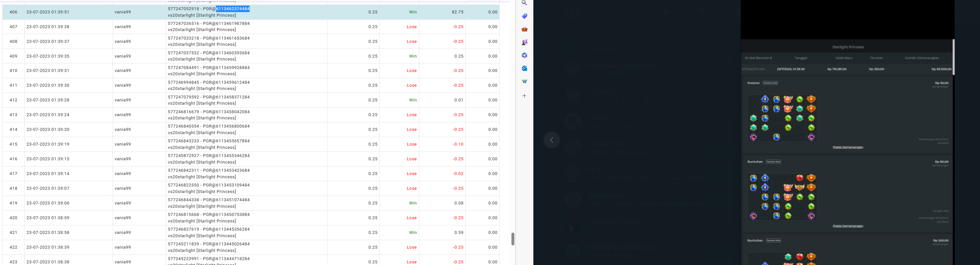Click the vania99 username in row 410
The width and height of the screenshot is (980, 265).
(122, 71)
